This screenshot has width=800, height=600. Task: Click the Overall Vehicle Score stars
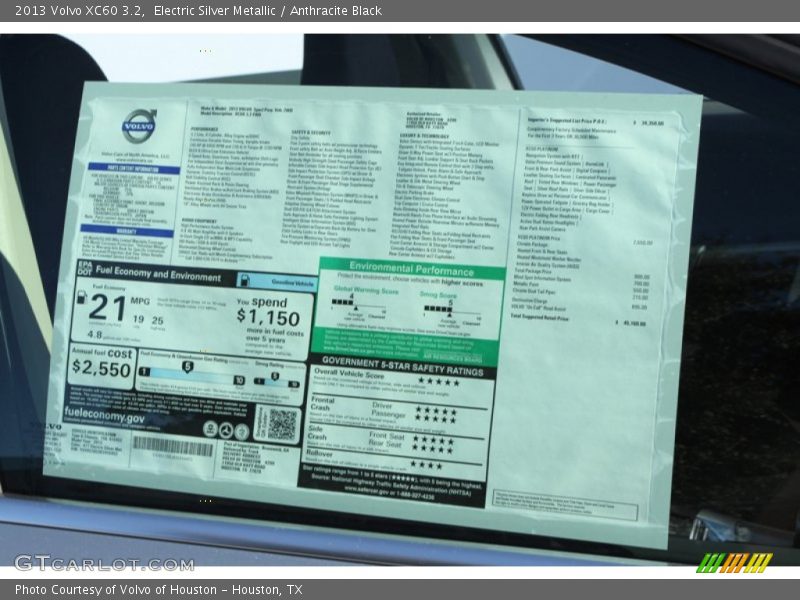tap(439, 381)
